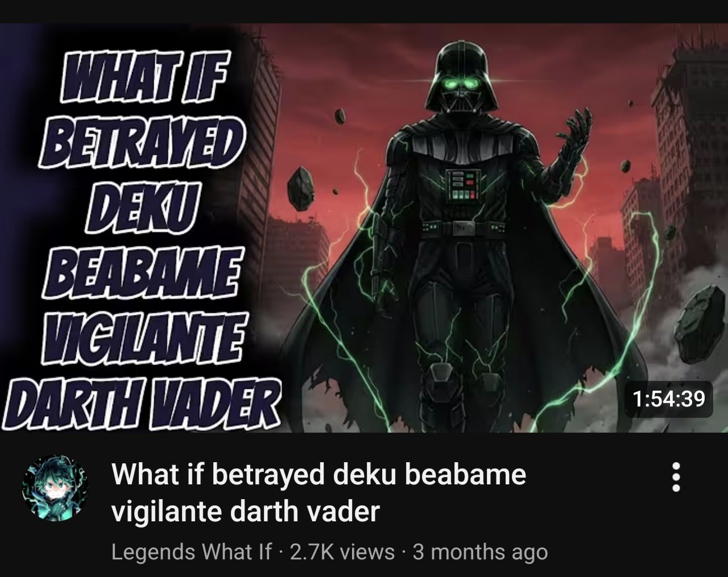Click the 'vigilante darth vader' title line
Image resolution: width=728 pixels, height=577 pixels.
click(x=245, y=511)
